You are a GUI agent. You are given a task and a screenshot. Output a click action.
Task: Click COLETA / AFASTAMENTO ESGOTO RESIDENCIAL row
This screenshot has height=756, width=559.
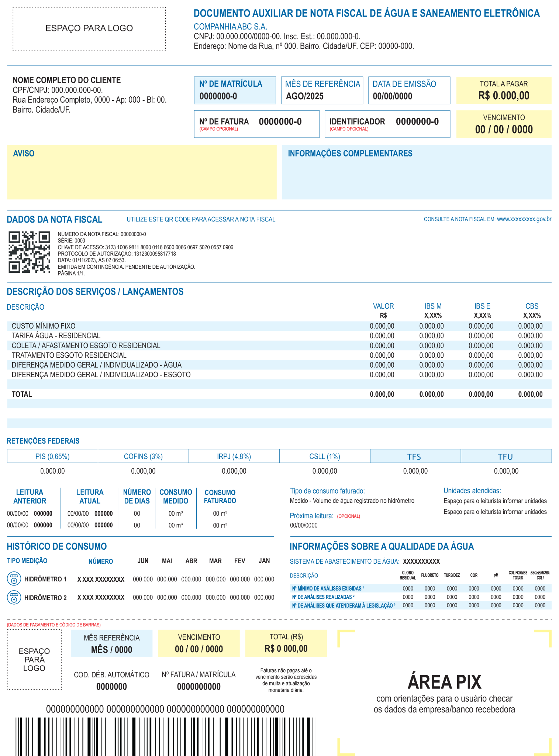click(279, 346)
